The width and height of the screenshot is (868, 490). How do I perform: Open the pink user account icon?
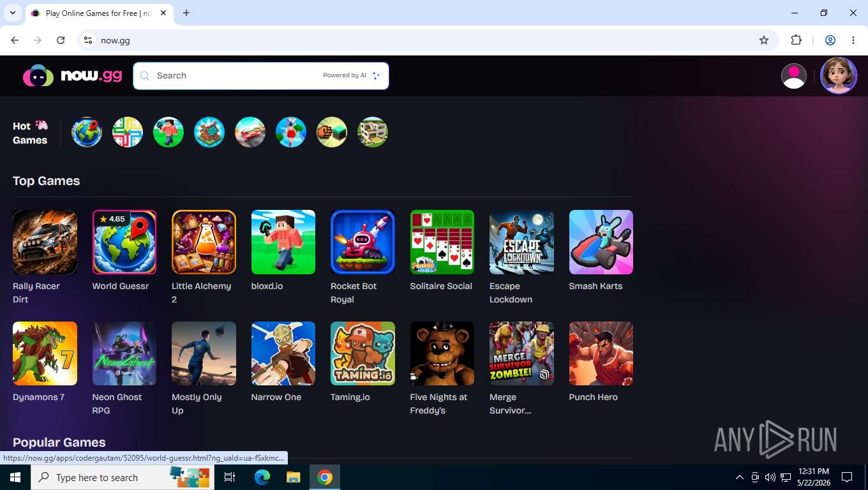point(793,76)
